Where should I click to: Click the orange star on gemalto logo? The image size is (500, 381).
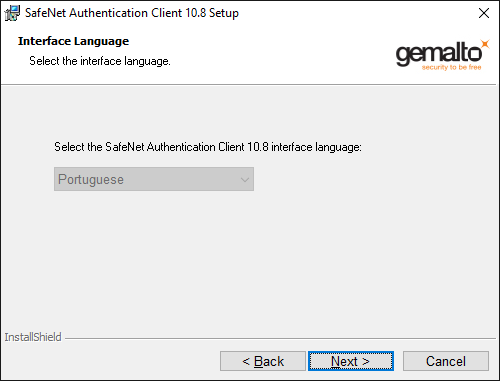tap(485, 44)
